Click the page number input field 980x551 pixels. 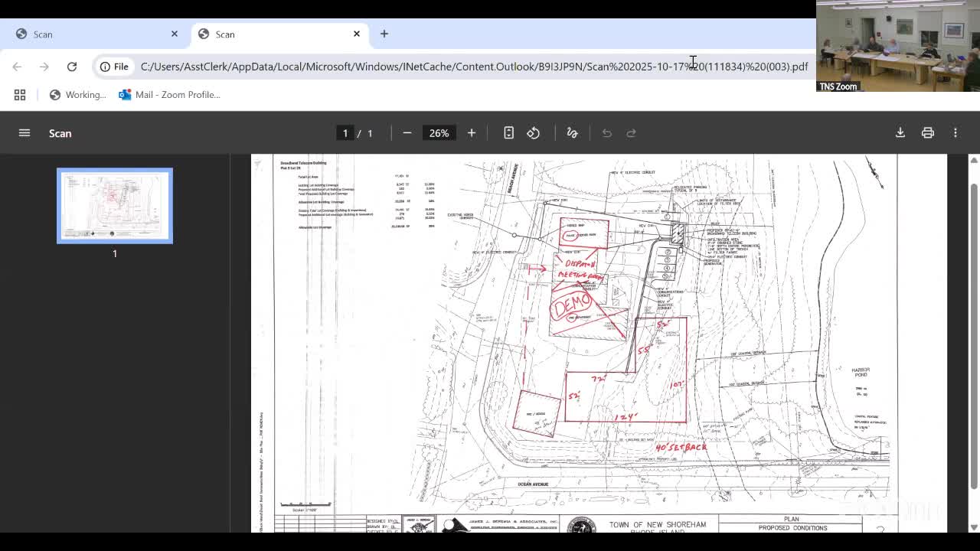(345, 133)
